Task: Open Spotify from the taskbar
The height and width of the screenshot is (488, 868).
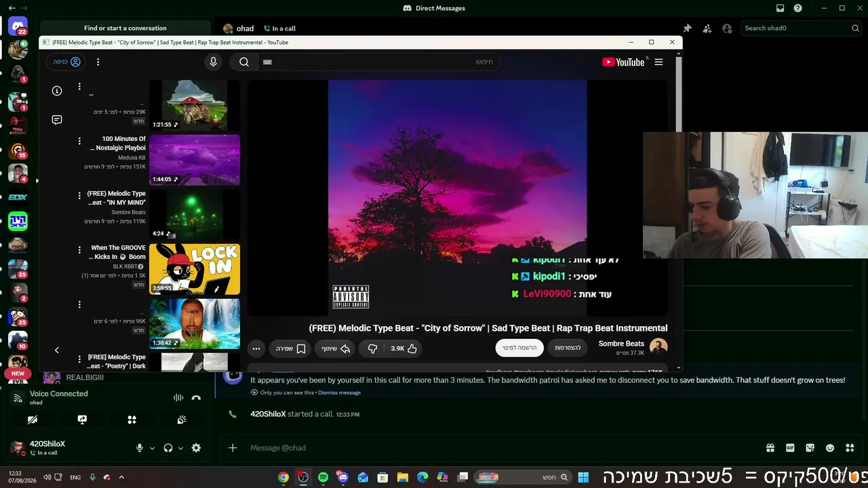Action: (x=323, y=477)
